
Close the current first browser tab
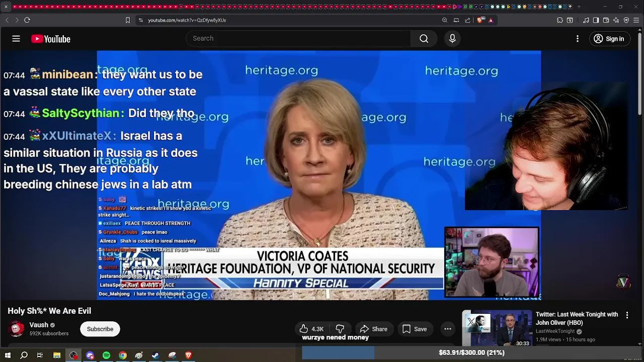pyautogui.click(x=6, y=7)
